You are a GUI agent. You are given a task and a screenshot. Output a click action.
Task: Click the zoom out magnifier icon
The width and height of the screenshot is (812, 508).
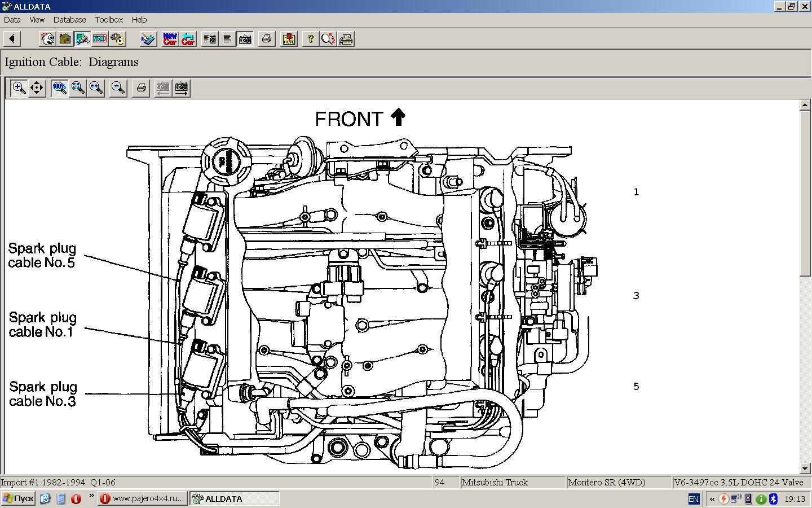click(x=118, y=88)
